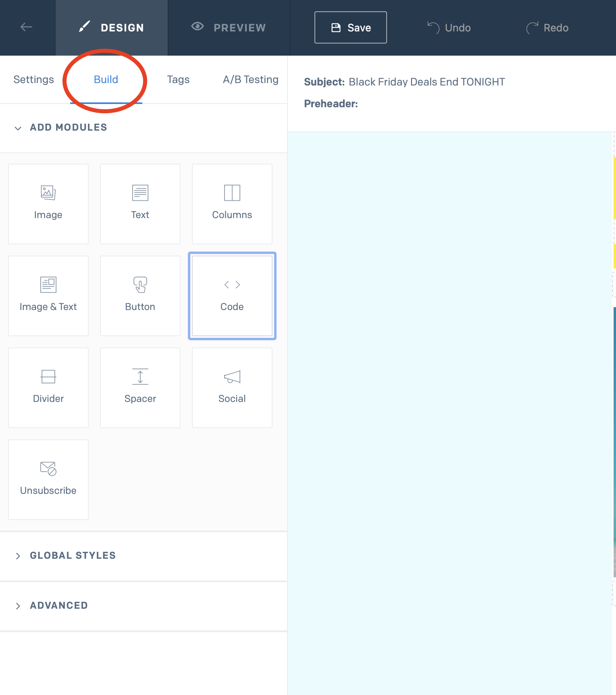The image size is (616, 695).
Task: Add a Text module
Action: pyautogui.click(x=140, y=204)
